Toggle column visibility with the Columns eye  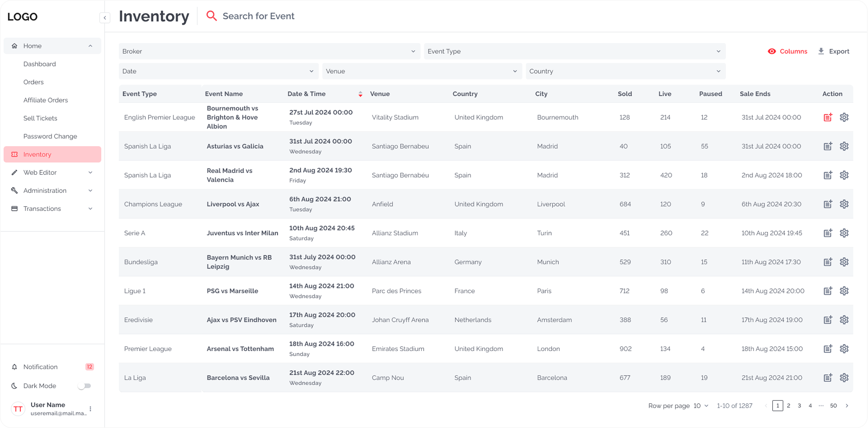(772, 51)
